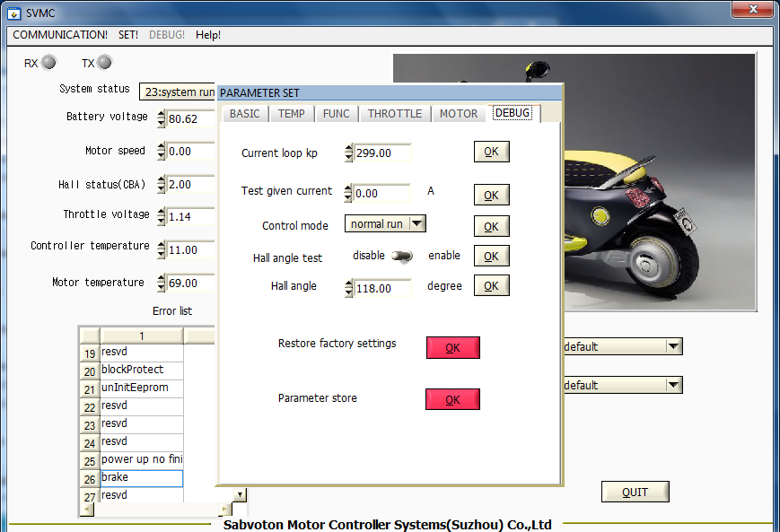The height and width of the screenshot is (532, 780).
Task: Click the RX indicator LED
Action: tap(48, 63)
